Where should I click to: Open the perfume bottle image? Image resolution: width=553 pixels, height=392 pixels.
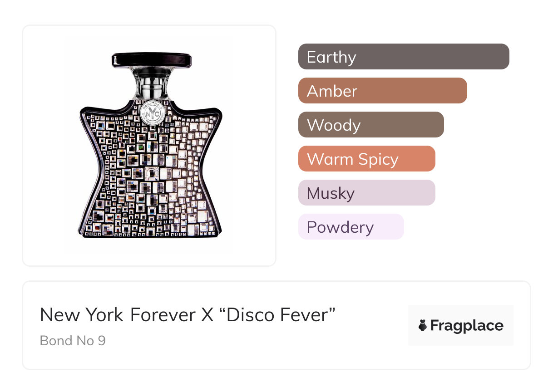(x=149, y=145)
